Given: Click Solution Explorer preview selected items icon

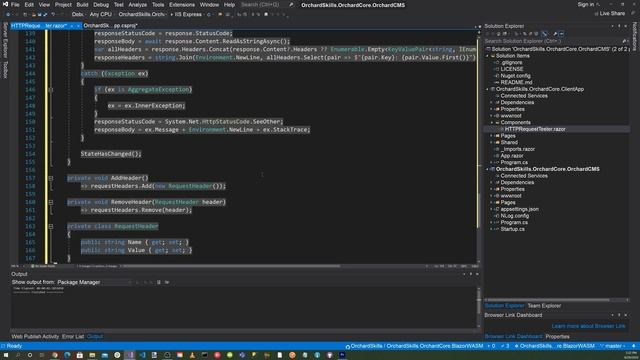Looking at the screenshot, I should [x=562, y=34].
